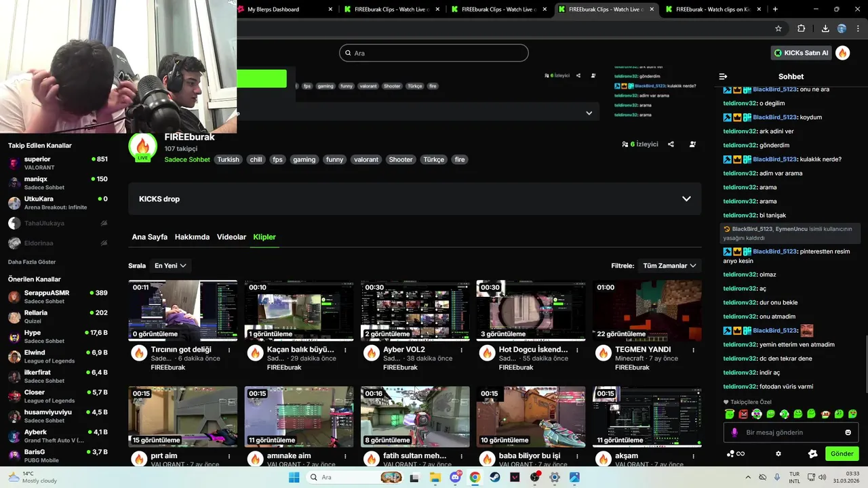Share the FIREEburak channel via share icon

[671, 144]
